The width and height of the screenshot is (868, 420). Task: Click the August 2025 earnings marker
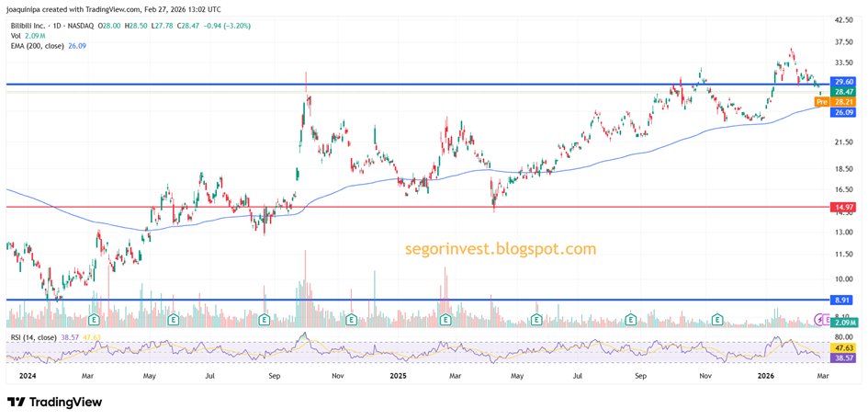pos(630,320)
